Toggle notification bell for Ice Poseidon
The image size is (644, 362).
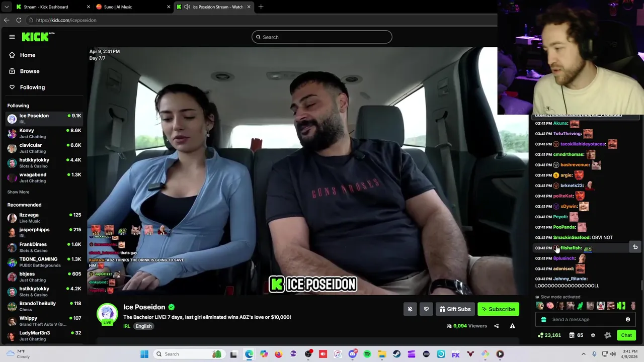410,309
